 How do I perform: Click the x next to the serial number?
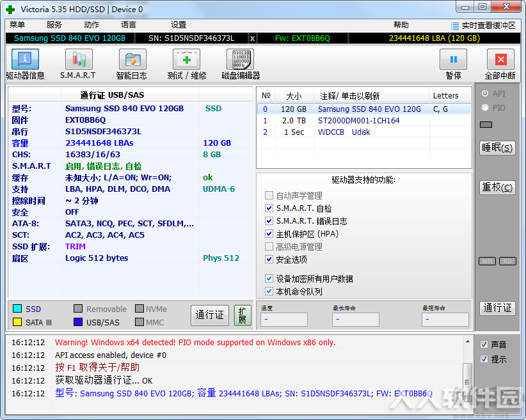point(252,38)
